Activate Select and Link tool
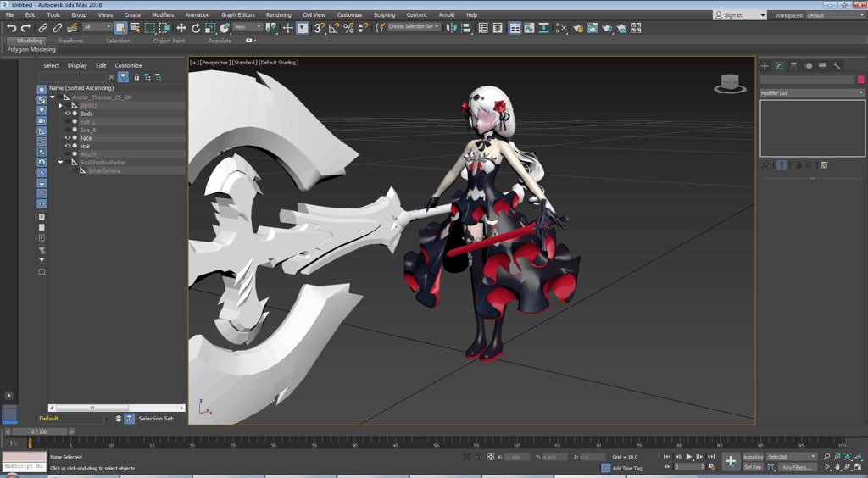 [43, 28]
